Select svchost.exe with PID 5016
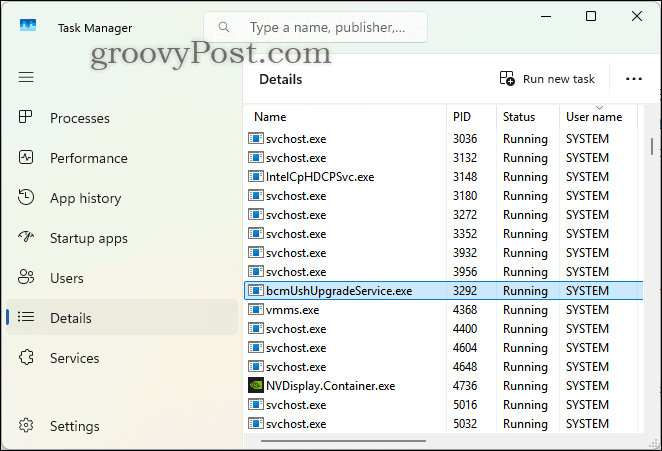Viewport: 662px width, 451px height. (x=443, y=405)
